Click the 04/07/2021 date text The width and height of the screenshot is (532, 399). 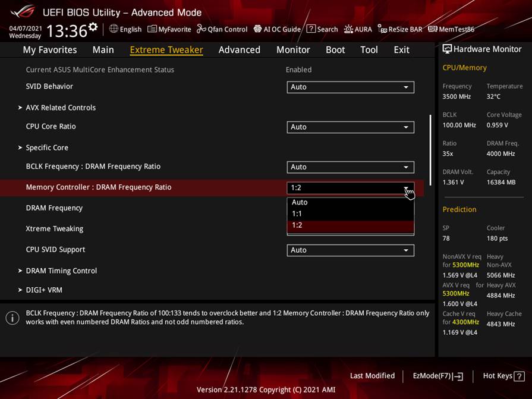tap(26, 29)
